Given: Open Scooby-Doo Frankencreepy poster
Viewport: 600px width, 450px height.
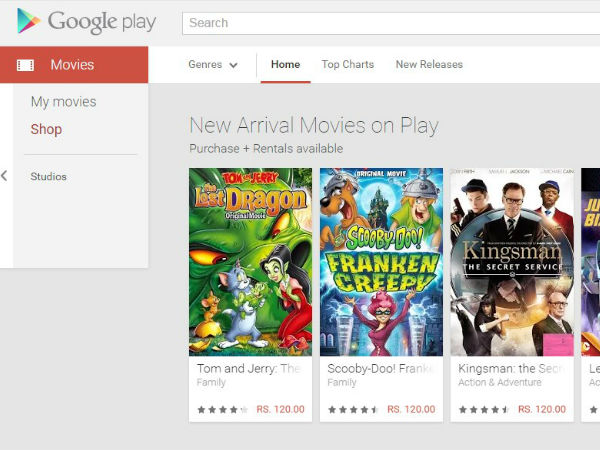Looking at the screenshot, I should (381, 262).
